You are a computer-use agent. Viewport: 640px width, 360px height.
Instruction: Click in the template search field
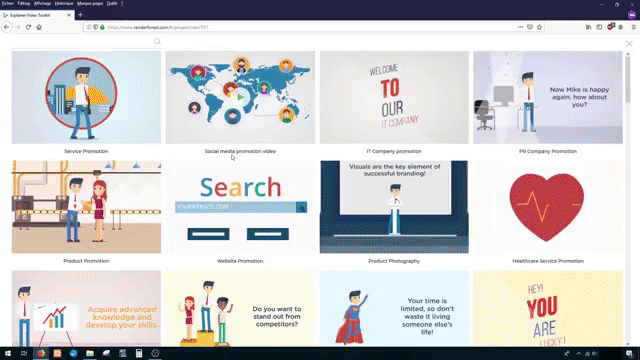(x=82, y=42)
